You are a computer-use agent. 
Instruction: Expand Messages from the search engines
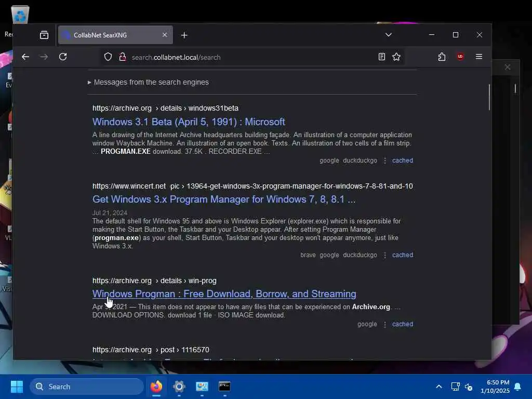148,82
